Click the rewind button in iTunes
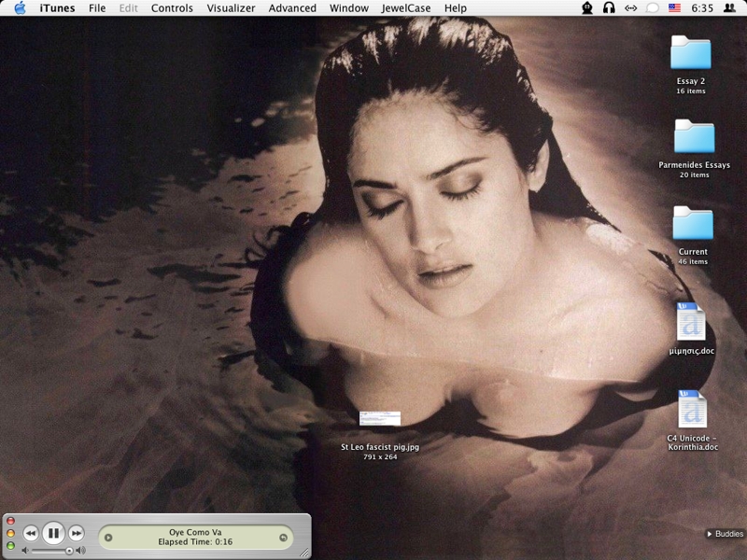This screenshot has width=747, height=560. (x=31, y=533)
